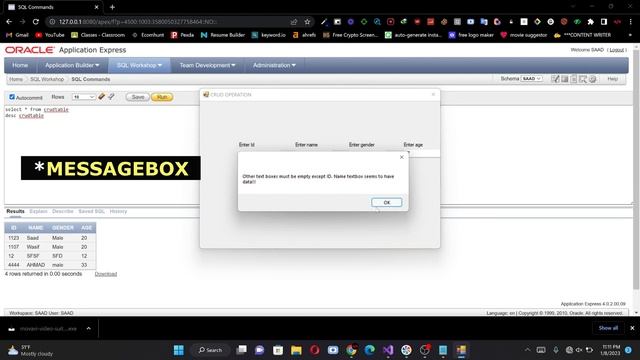Open the SQL Workshop menu
Image resolution: width=640 pixels, height=360 pixels.
[139, 65]
